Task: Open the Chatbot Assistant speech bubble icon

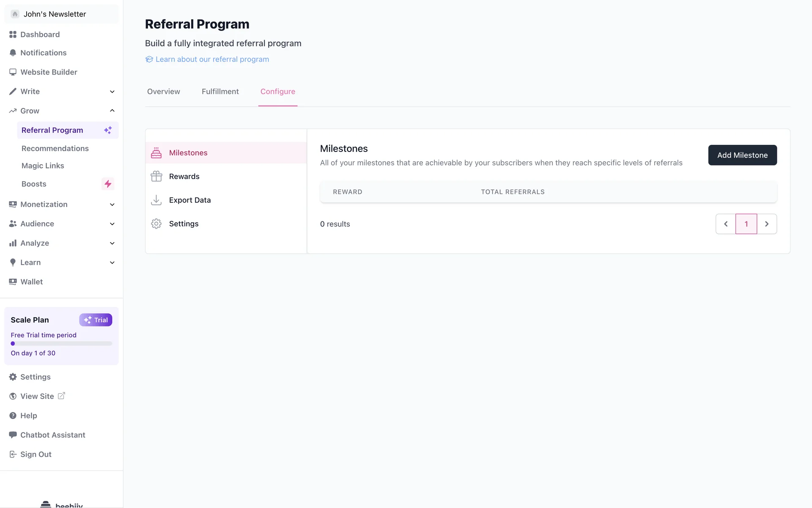Action: pyautogui.click(x=13, y=435)
